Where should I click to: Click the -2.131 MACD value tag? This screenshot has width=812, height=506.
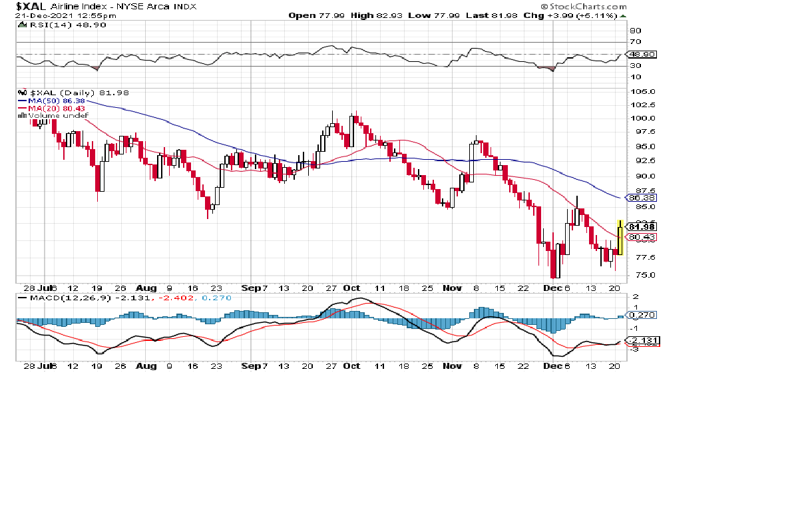642,341
